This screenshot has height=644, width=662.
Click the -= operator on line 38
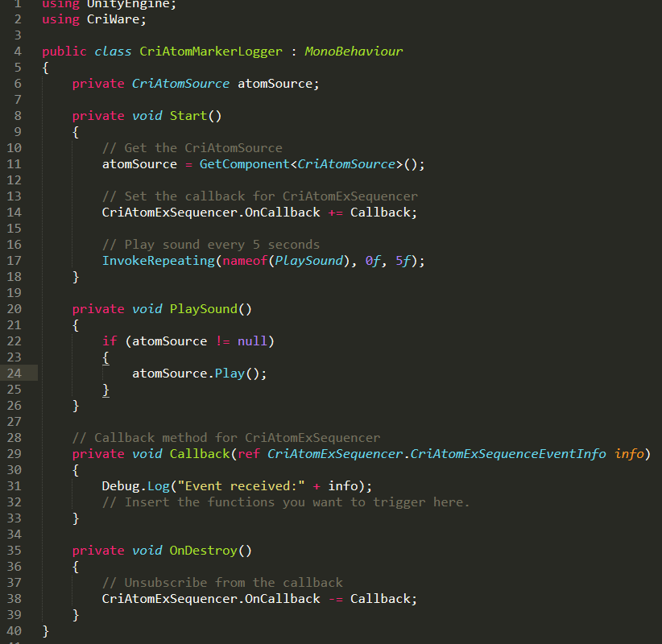pos(335,599)
